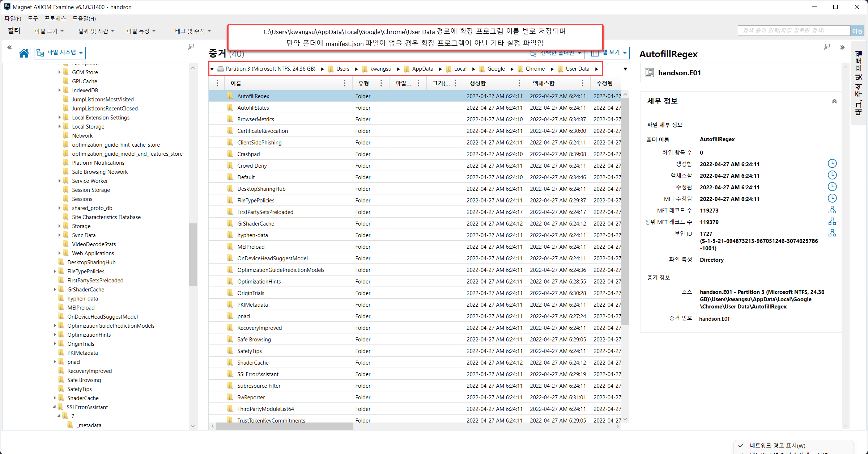Click the 이동 search button
The height and width of the screenshot is (454, 868).
(857, 31)
